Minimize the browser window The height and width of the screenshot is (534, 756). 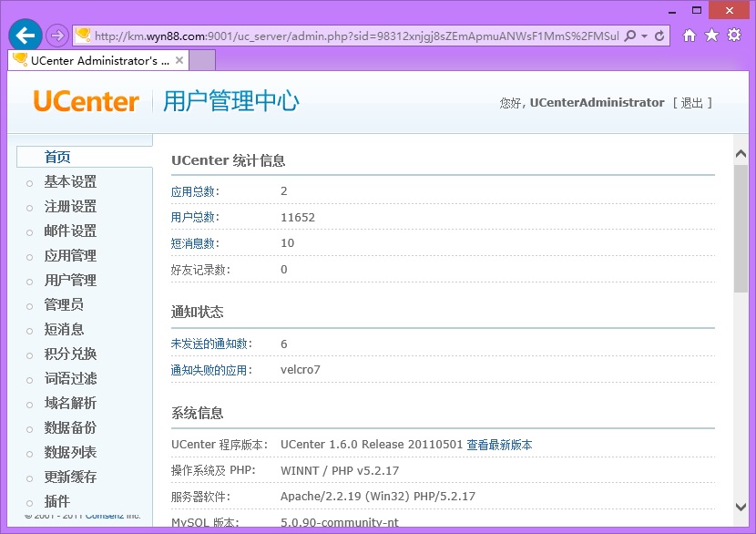(672, 11)
